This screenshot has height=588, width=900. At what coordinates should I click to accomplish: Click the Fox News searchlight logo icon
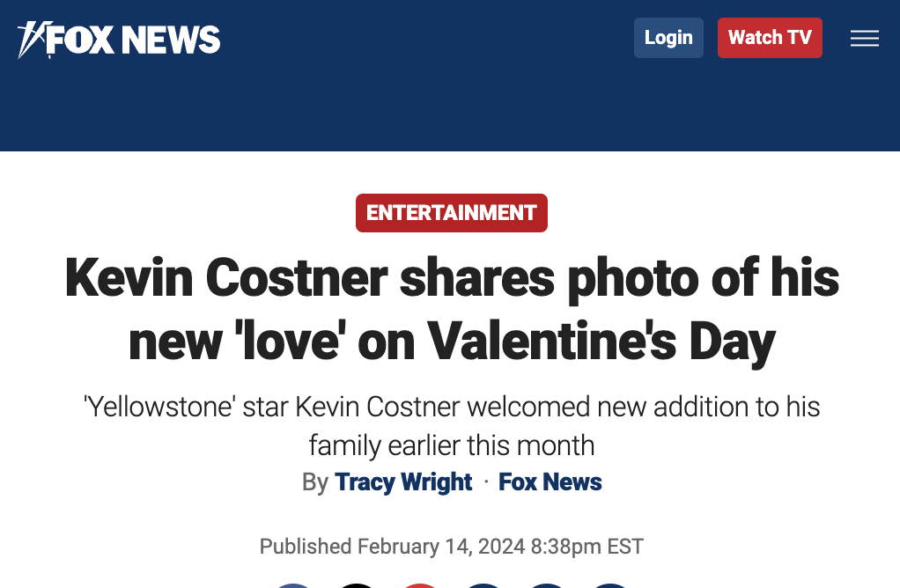[30, 40]
